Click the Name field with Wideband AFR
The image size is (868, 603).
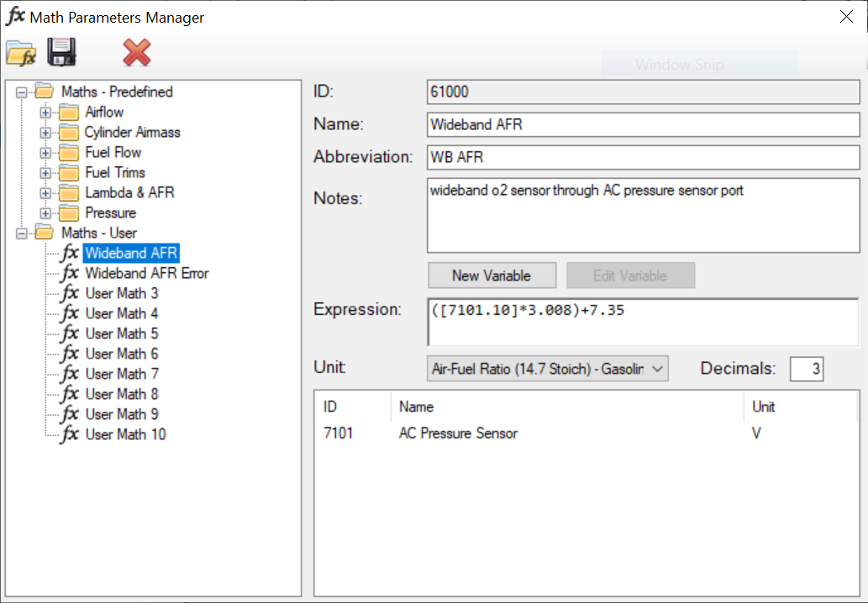[x=643, y=124]
